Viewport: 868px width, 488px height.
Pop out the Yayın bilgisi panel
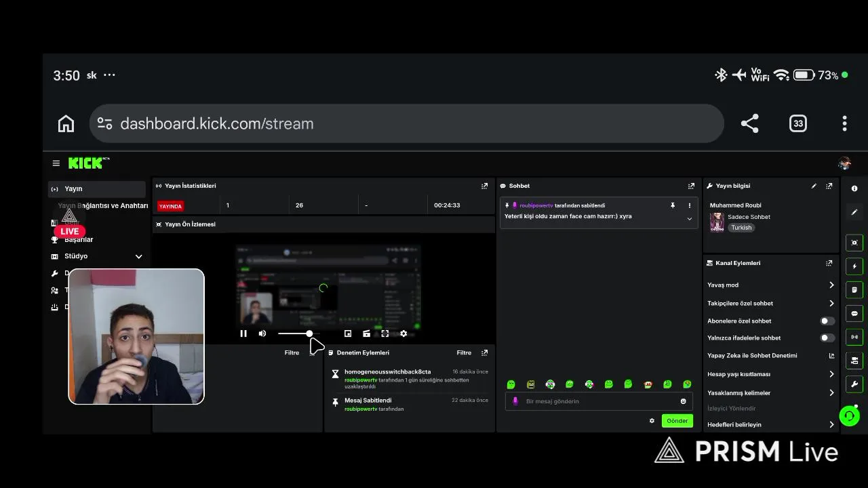[x=829, y=186]
